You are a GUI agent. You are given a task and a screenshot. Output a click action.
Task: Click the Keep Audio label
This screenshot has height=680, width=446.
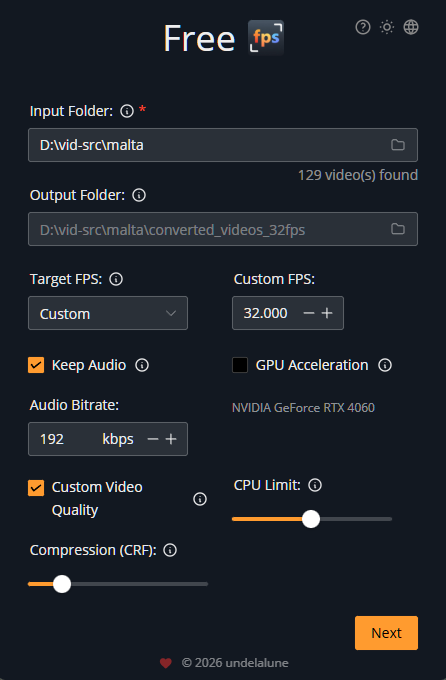(89, 365)
